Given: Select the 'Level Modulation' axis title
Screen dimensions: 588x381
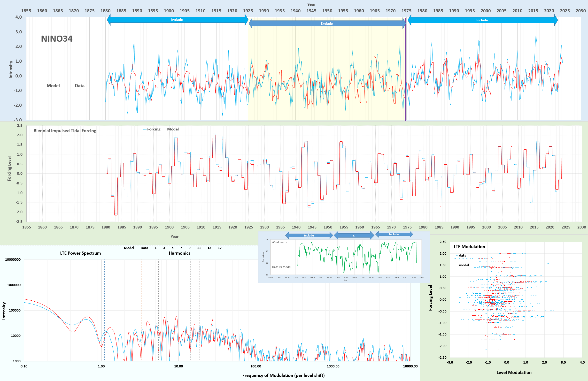Looking at the screenshot, I should point(514,372).
